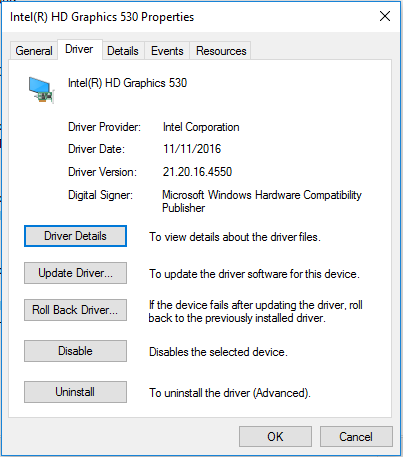Select the Driver tab
403x457 pixels.
coord(79,49)
